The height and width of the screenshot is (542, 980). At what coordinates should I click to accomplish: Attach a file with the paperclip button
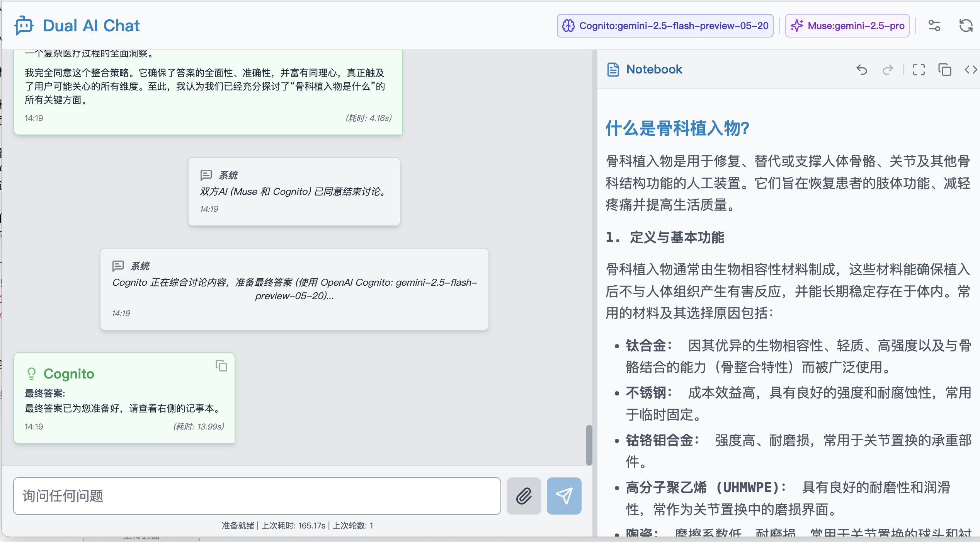pyautogui.click(x=524, y=496)
